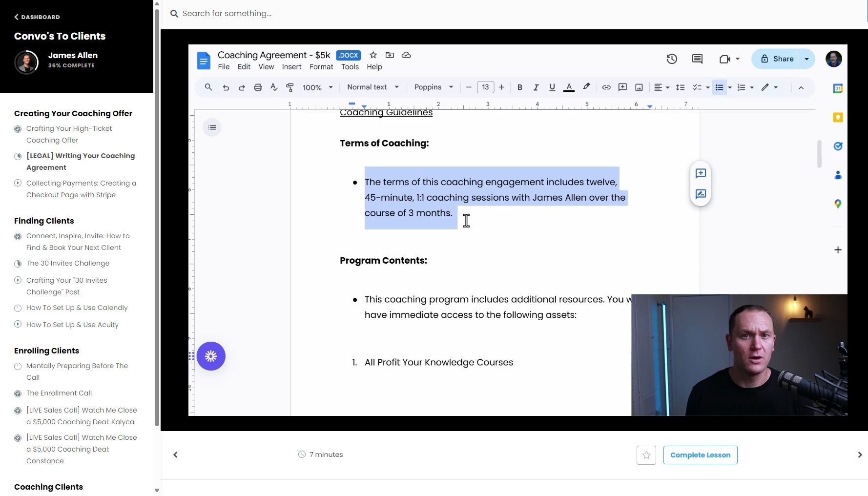The width and height of the screenshot is (868, 496).
Task: Get add-ons with the plus icon
Action: pos(838,250)
